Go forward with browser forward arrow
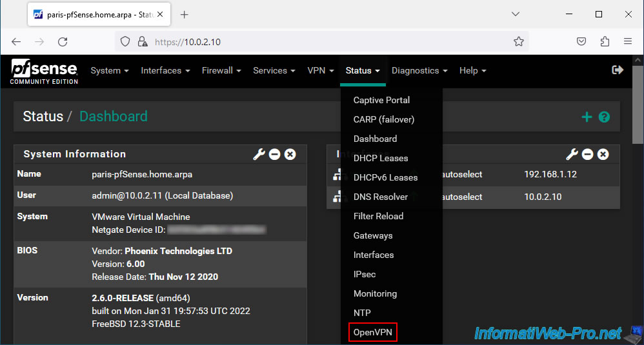This screenshot has width=644, height=345. point(39,42)
